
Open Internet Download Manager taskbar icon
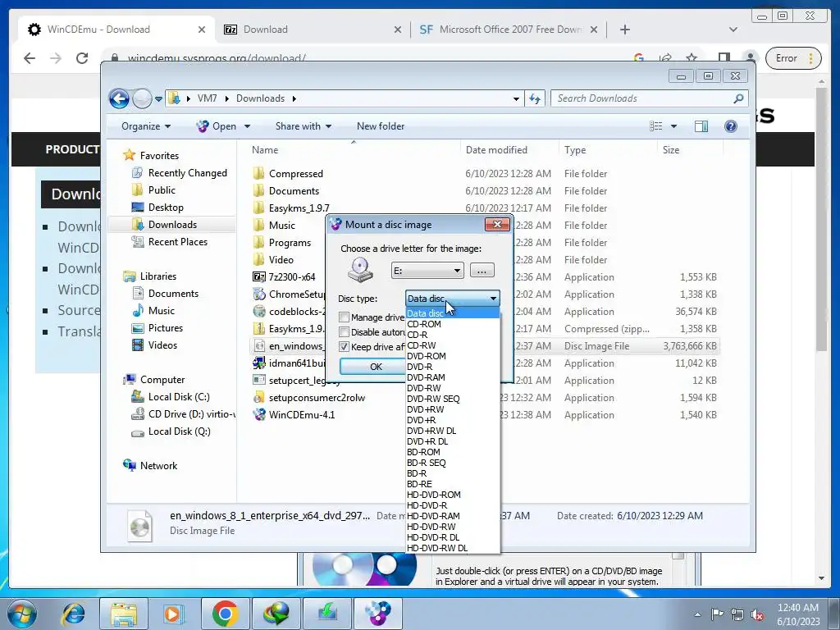coord(276,613)
